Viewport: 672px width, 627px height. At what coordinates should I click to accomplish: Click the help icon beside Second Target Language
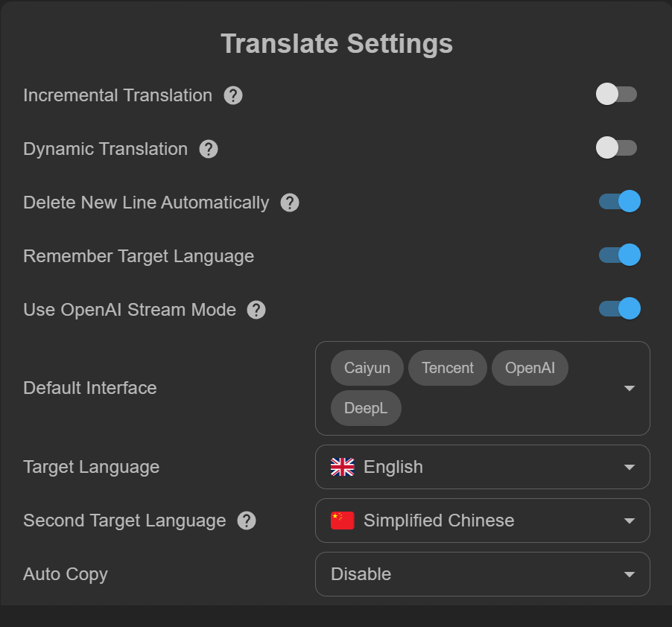247,521
